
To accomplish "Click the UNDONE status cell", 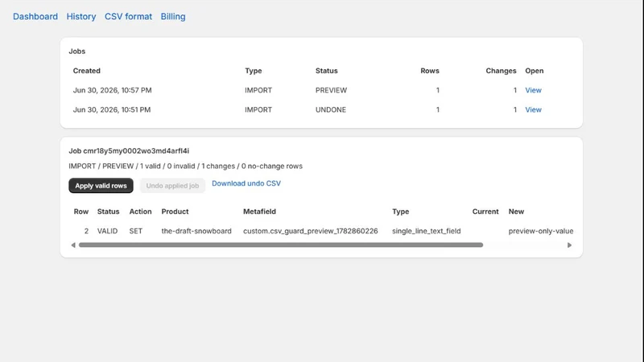I will [x=331, y=109].
